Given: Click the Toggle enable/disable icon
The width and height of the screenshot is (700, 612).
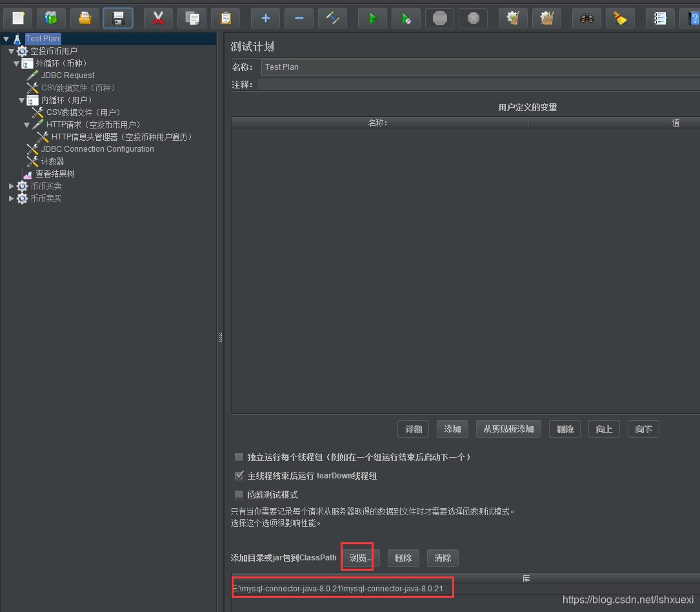Looking at the screenshot, I should [x=333, y=18].
